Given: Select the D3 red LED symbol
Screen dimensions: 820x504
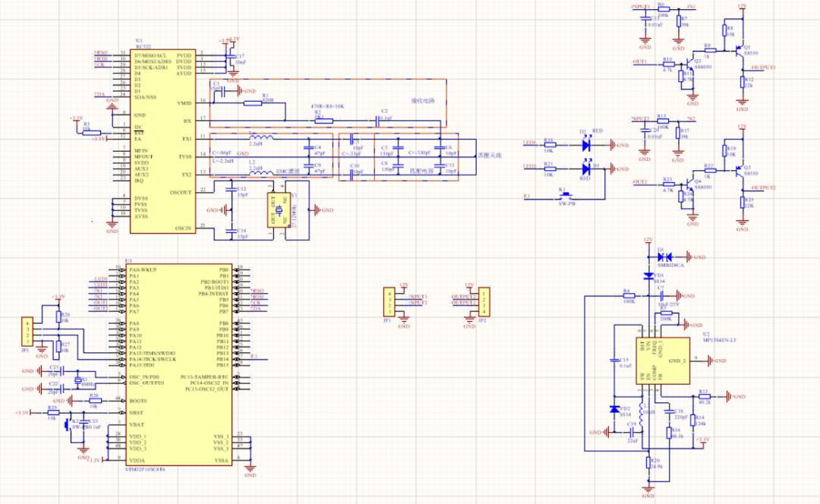Looking at the screenshot, I should pos(588,167).
